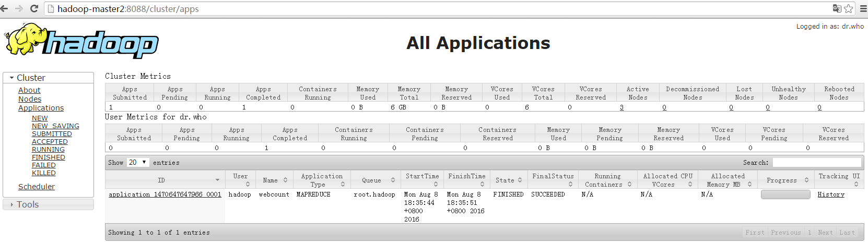Open the Applications sidebar link
Viewport: 868px width, 244px height.
(x=41, y=108)
